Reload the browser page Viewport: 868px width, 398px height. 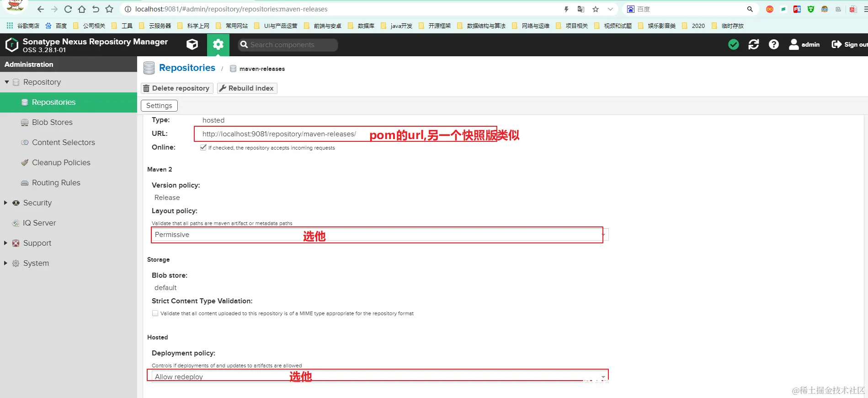click(x=68, y=9)
